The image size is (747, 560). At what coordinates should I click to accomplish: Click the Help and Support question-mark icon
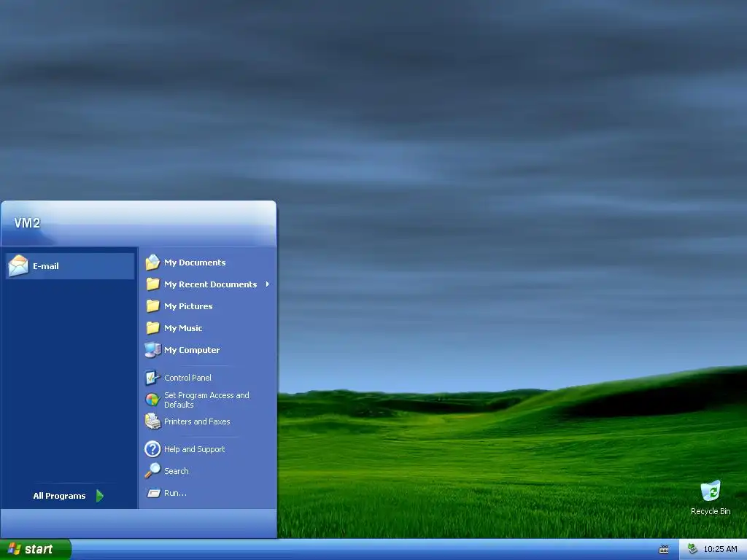(x=152, y=449)
